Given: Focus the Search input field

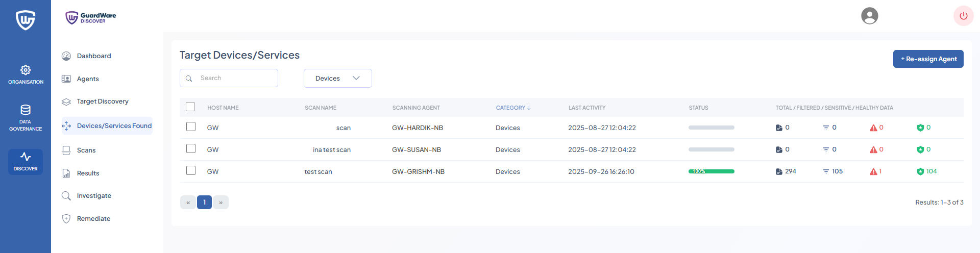Looking at the screenshot, I should point(235,78).
